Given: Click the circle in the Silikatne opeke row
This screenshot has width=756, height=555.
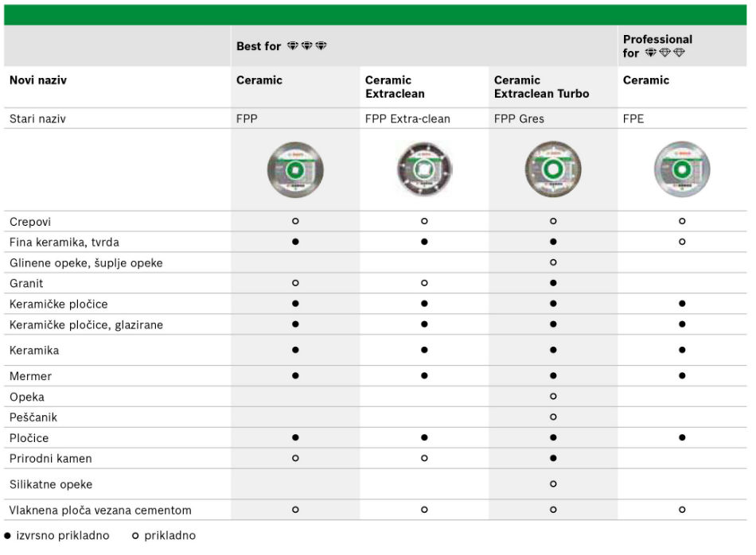Looking at the screenshot, I should coord(553,484).
